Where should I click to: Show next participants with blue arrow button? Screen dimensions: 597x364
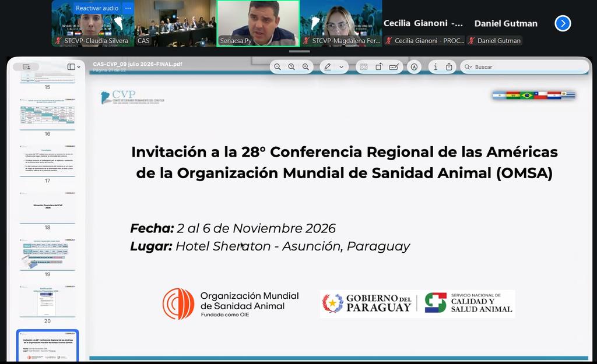point(563,23)
